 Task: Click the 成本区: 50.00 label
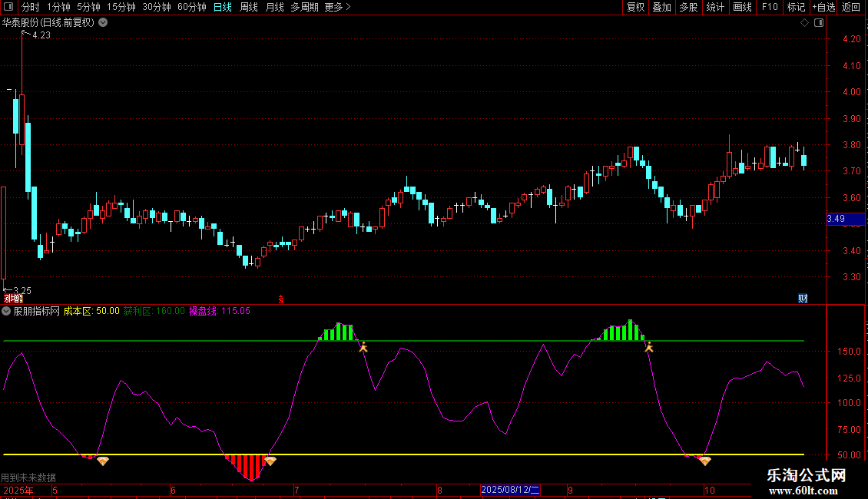click(91, 312)
